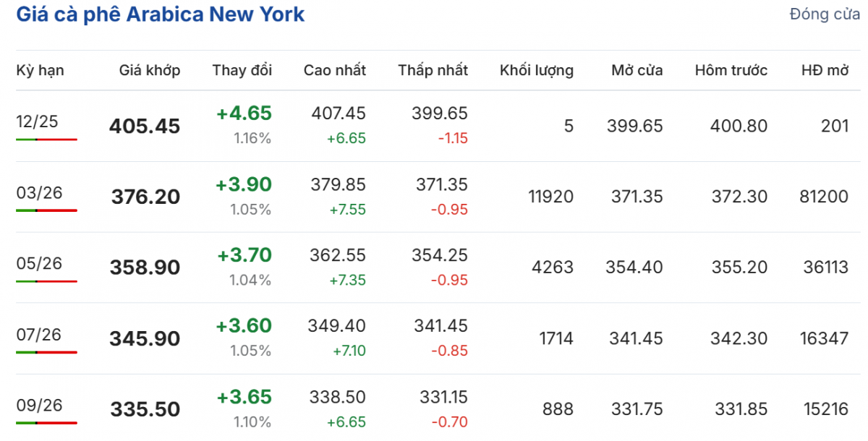868x441 pixels.
Task: Open the 03/26 contract row
Action: click(x=39, y=192)
